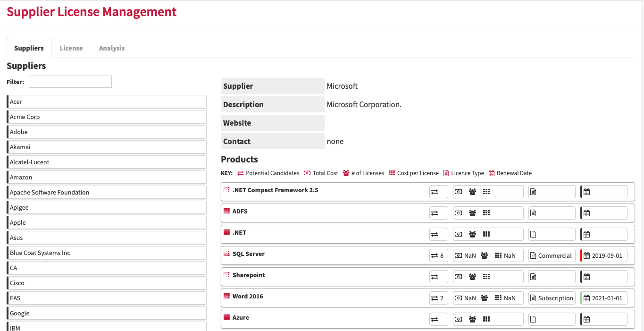Screen dimensions: 644x331
Task: Click the people icon in the .NET Compact Framework row
Action: (x=472, y=192)
